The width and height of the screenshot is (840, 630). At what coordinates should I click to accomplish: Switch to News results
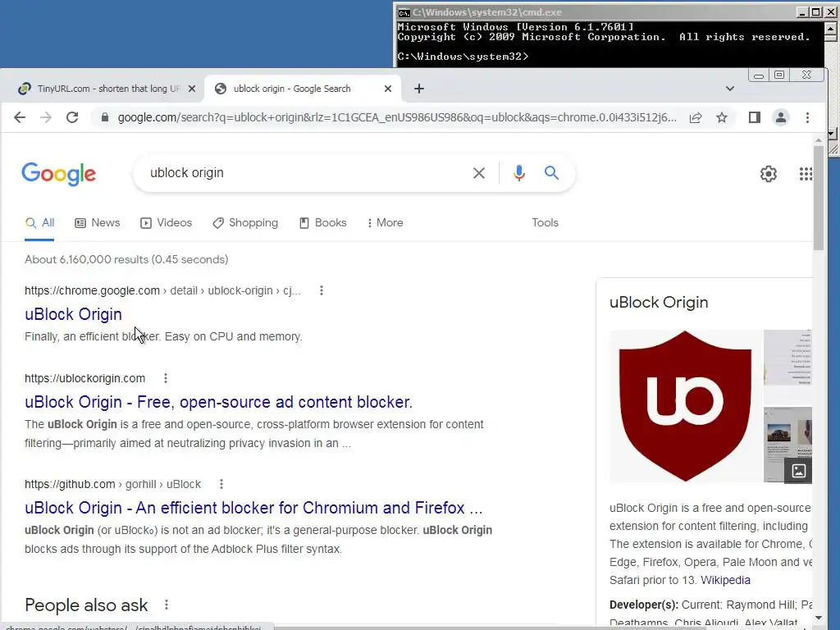coord(97,222)
